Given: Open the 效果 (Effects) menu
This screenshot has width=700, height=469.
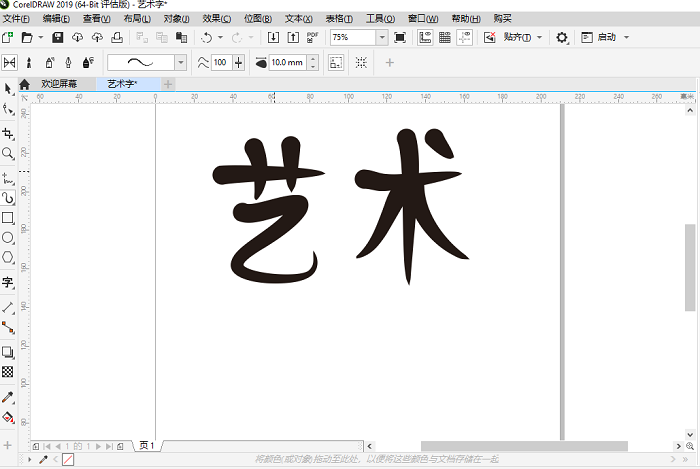Looking at the screenshot, I should click(216, 19).
